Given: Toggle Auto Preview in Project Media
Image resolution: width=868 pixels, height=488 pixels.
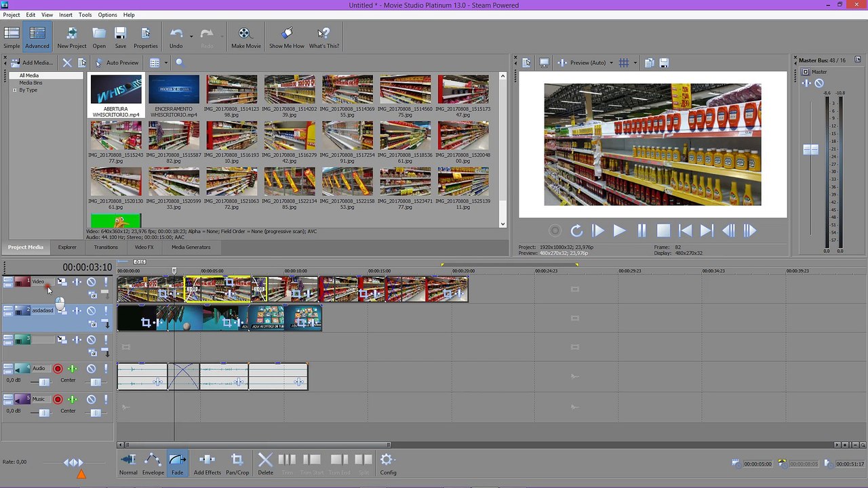Looking at the screenshot, I should pyautogui.click(x=117, y=62).
